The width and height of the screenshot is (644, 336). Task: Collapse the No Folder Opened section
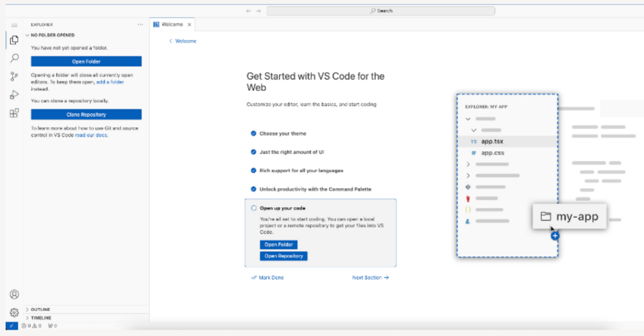point(52,35)
